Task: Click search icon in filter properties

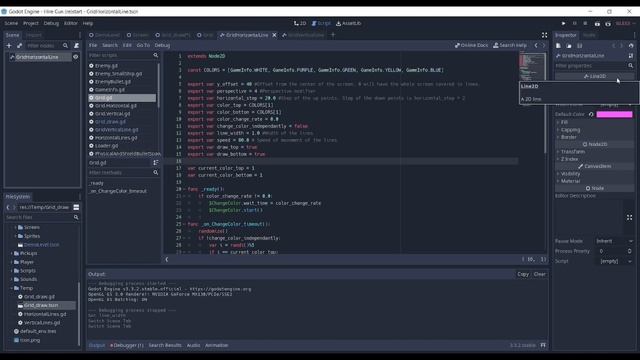Action: pos(631,66)
